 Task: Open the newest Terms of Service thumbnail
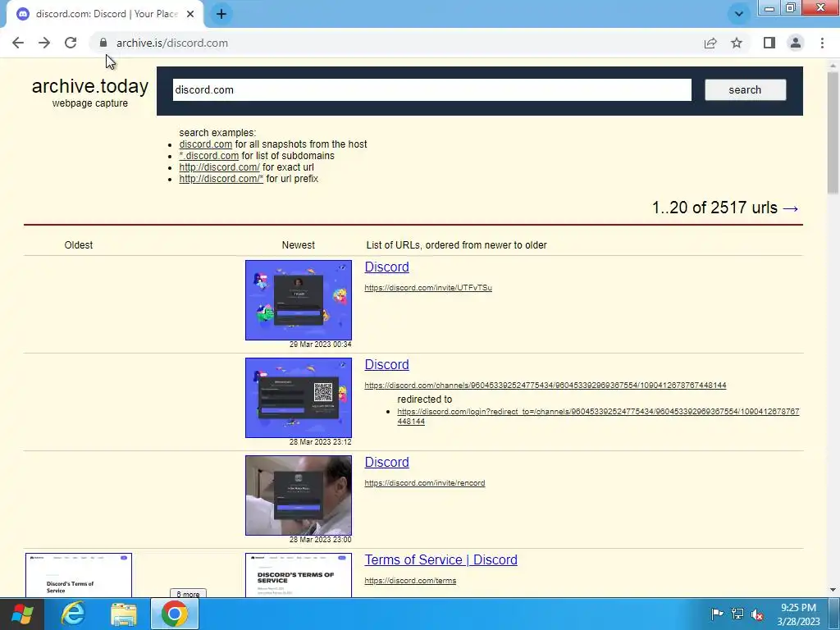(x=299, y=575)
